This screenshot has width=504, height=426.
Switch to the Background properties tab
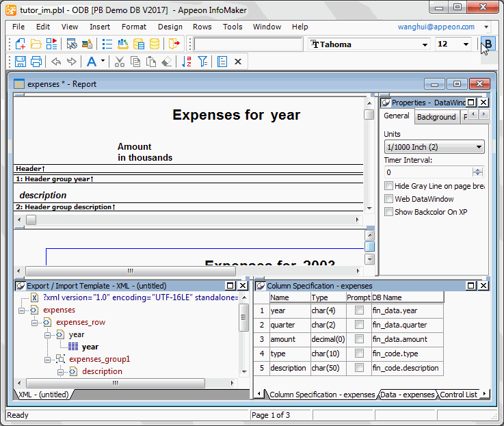click(x=436, y=117)
